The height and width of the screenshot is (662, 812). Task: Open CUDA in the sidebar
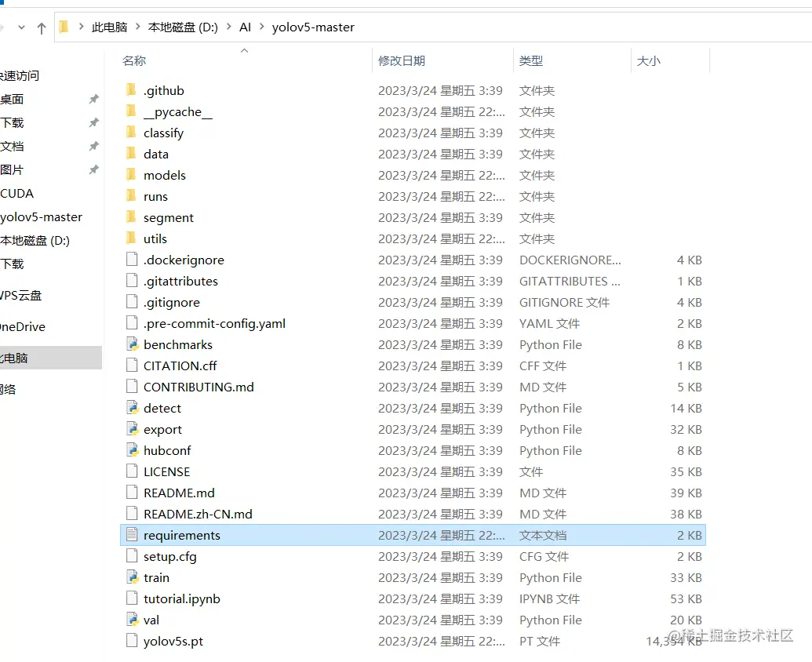pyautogui.click(x=17, y=194)
